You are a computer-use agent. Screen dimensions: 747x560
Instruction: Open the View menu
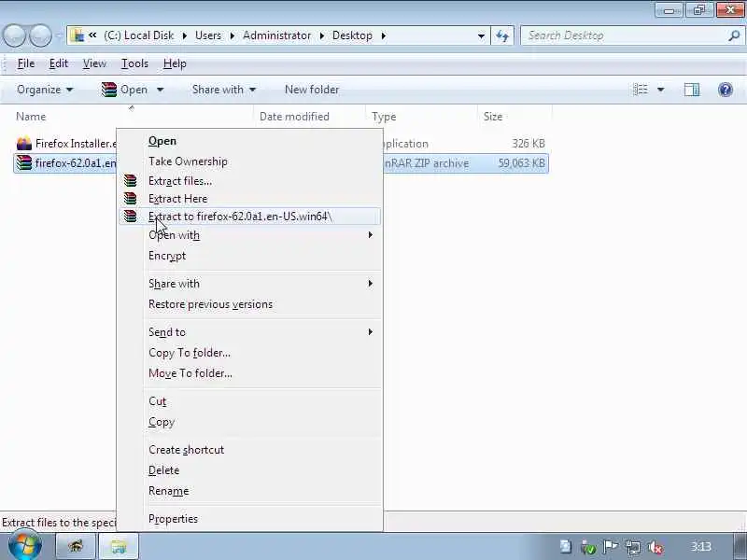[x=94, y=63]
